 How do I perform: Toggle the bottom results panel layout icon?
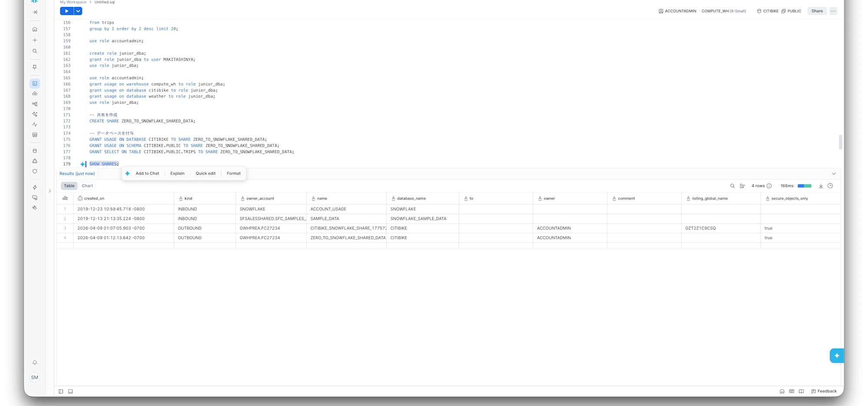(x=70, y=391)
